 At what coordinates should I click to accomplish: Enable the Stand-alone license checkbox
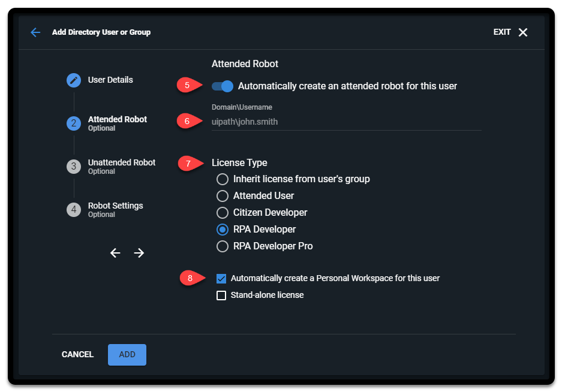pyautogui.click(x=221, y=295)
